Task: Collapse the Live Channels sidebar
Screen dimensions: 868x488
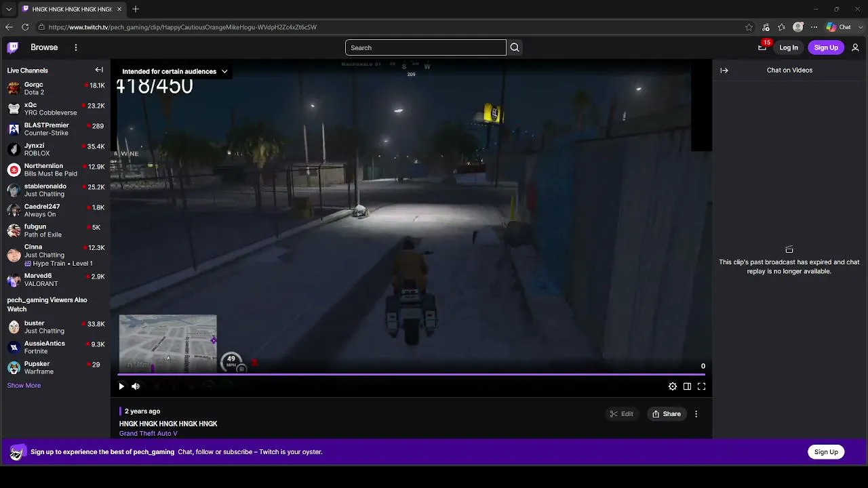Action: 99,70
